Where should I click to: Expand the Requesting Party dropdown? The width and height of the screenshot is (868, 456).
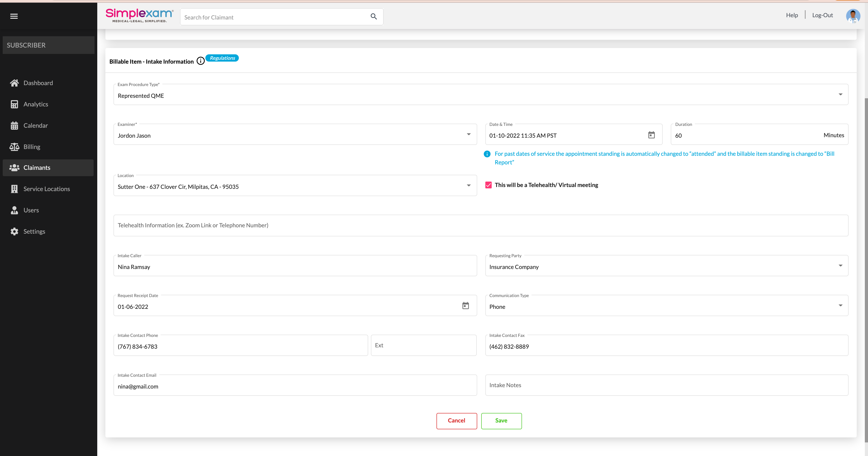(840, 266)
